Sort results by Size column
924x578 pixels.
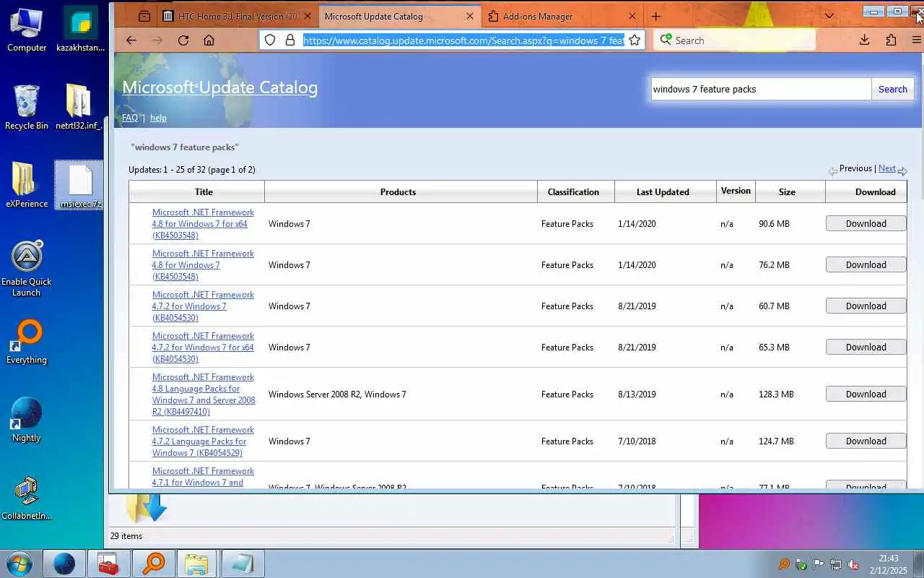point(787,191)
